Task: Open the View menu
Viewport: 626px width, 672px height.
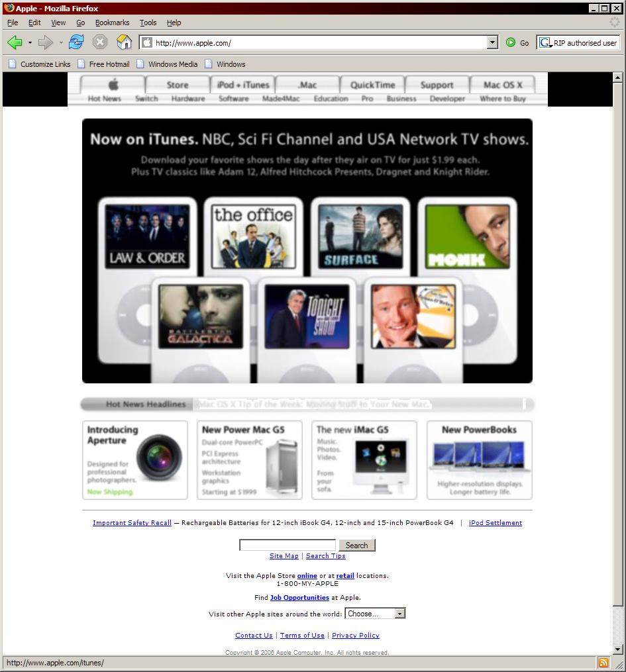Action: click(58, 23)
